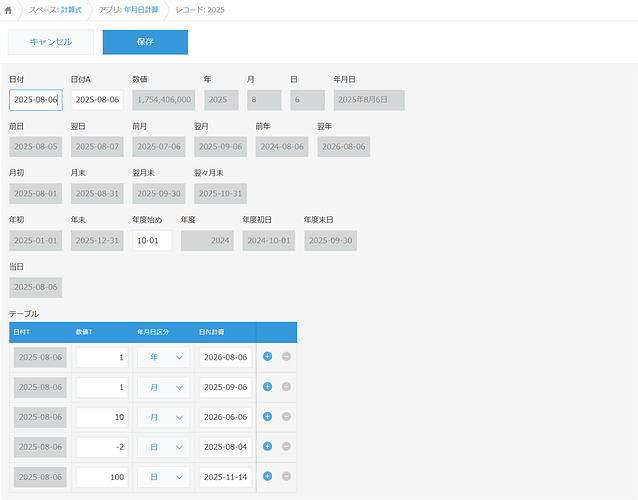Open the 日 dropdown in last table row
Screen dimensions: 638x500
[x=163, y=477]
